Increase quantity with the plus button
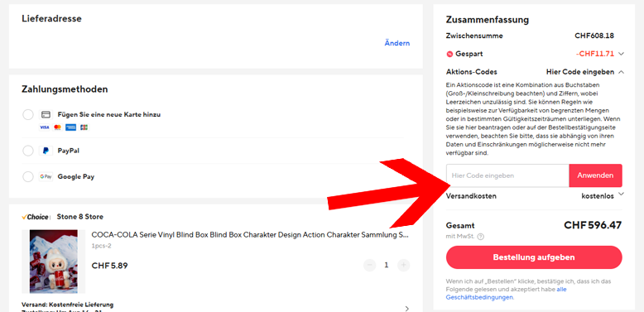Viewport: 644px width, 312px height. [x=403, y=265]
